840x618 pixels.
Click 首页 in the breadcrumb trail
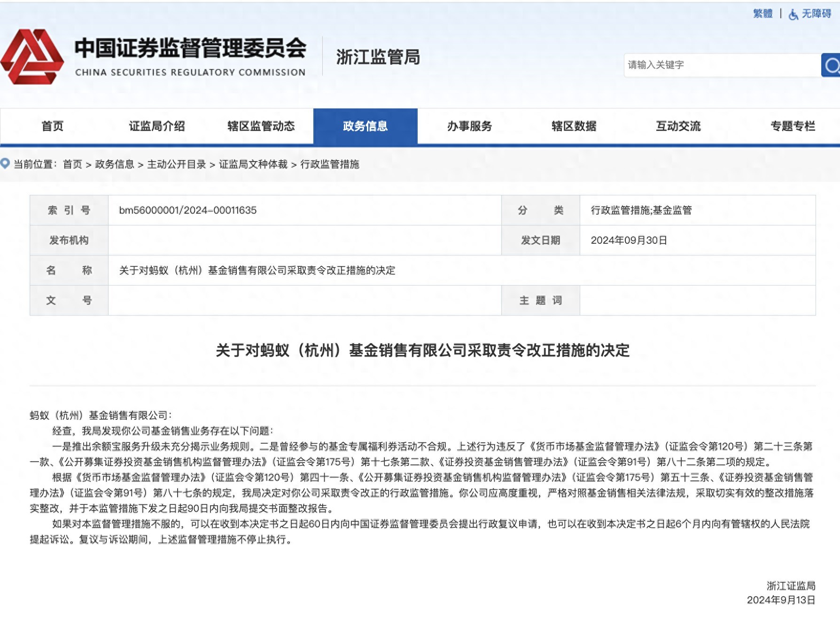tap(72, 164)
